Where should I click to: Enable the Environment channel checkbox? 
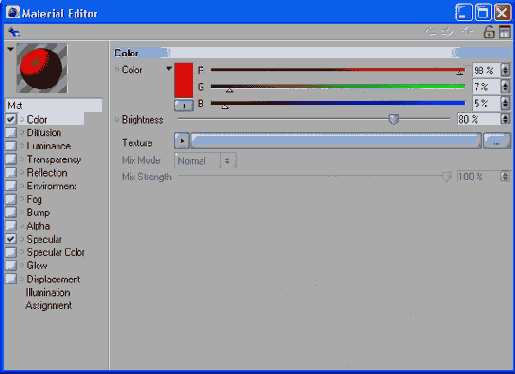coord(11,186)
